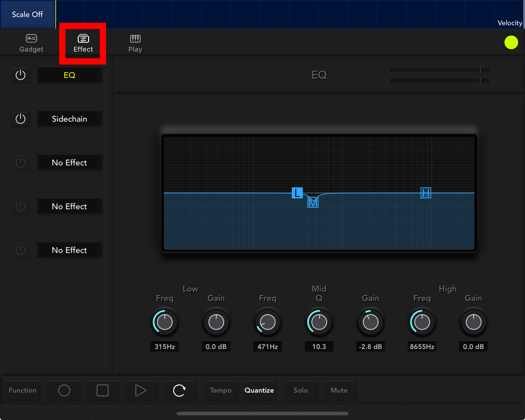Select the L low band handle
Viewport: 525px width, 420px height.
coord(297,193)
